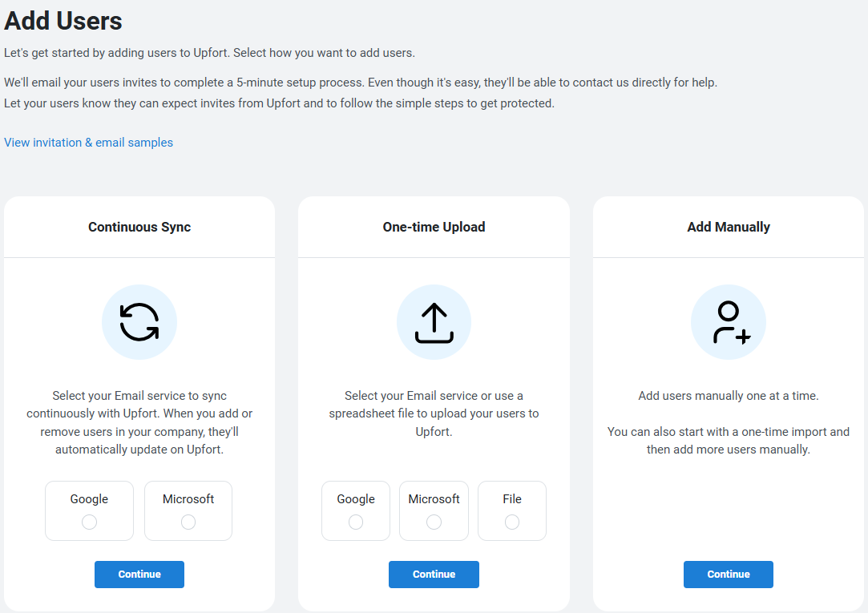Screen dimensions: 868x613
Task: Click the File label in One-time Upload card
Action: tap(512, 499)
